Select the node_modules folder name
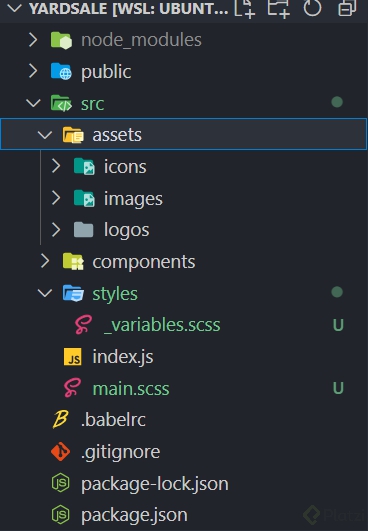The width and height of the screenshot is (368, 531). 141,40
